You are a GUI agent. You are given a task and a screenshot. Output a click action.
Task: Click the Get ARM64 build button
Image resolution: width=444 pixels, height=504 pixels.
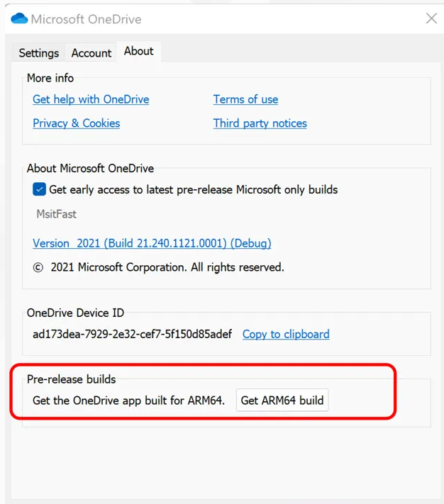tap(282, 401)
